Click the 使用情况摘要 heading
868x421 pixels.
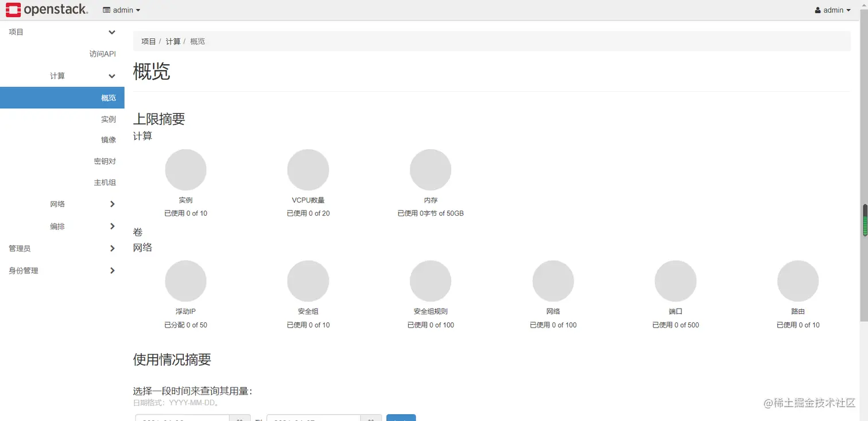(172, 360)
